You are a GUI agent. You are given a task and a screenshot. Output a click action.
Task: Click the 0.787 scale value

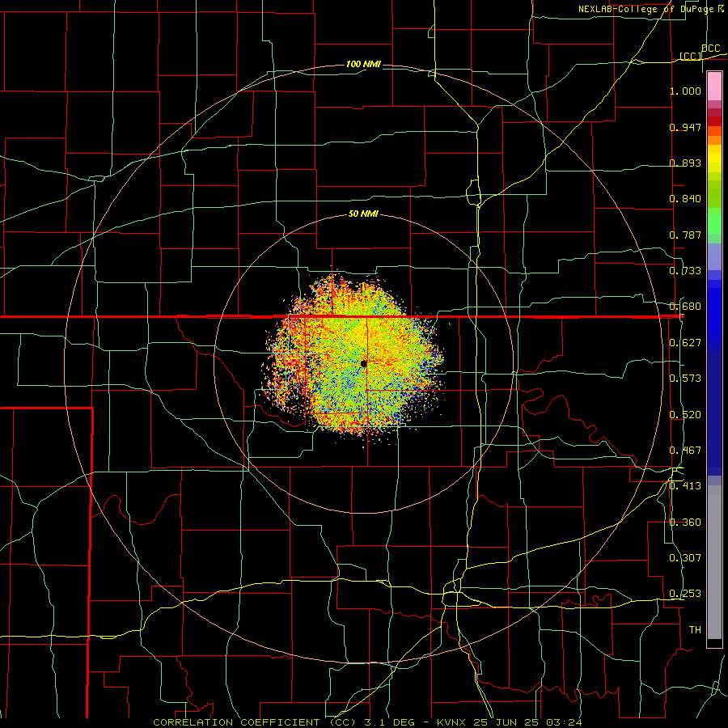click(x=685, y=235)
